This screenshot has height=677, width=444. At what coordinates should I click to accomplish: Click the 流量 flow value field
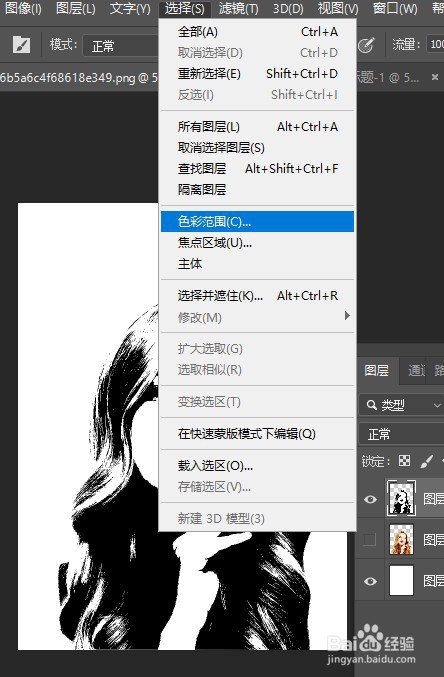(x=435, y=44)
